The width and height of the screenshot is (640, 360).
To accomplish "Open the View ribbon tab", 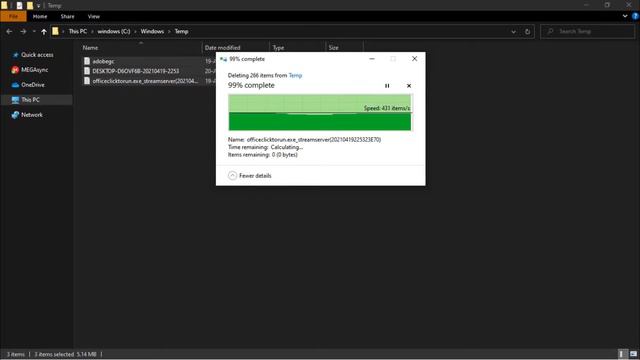I will tap(93, 16).
